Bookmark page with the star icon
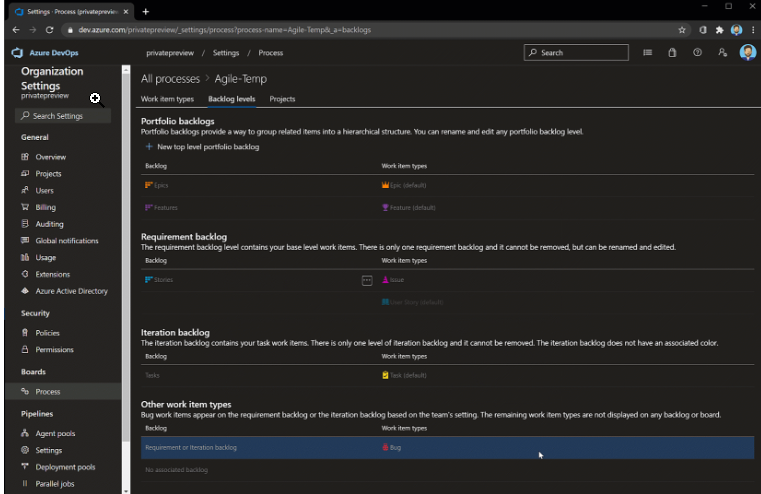The width and height of the screenshot is (761, 494). coord(682,30)
